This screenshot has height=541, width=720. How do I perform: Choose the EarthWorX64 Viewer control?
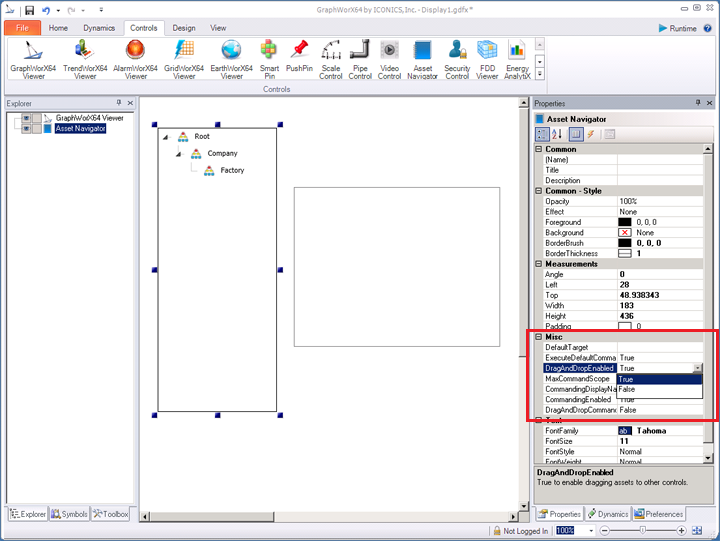pyautogui.click(x=231, y=59)
